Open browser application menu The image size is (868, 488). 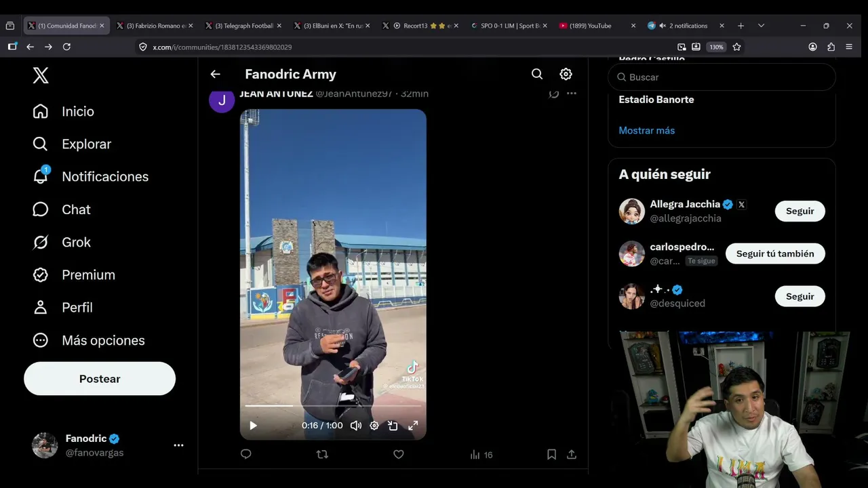(x=849, y=47)
